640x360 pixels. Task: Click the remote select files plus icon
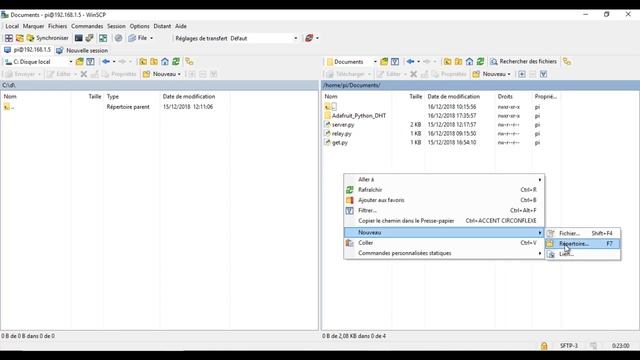(522, 74)
